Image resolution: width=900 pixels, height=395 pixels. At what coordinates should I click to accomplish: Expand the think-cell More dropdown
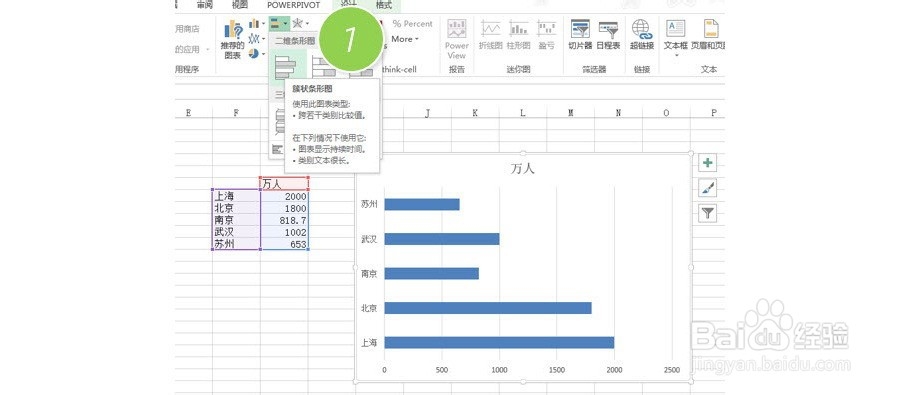405,39
